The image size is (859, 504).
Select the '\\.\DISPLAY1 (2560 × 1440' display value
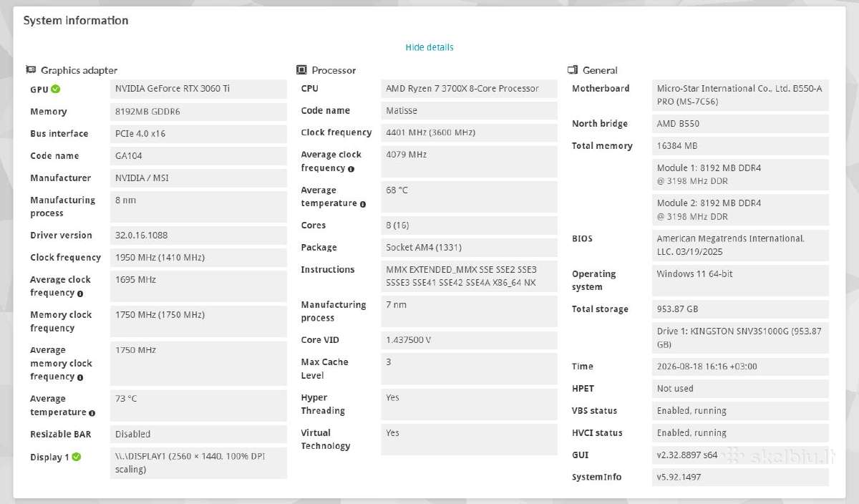point(198,462)
